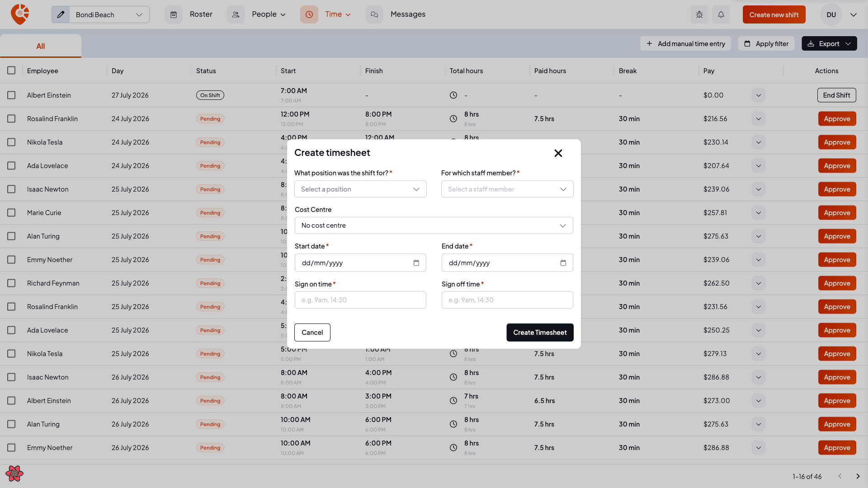
Task: Click the Employee column header
Action: point(42,71)
